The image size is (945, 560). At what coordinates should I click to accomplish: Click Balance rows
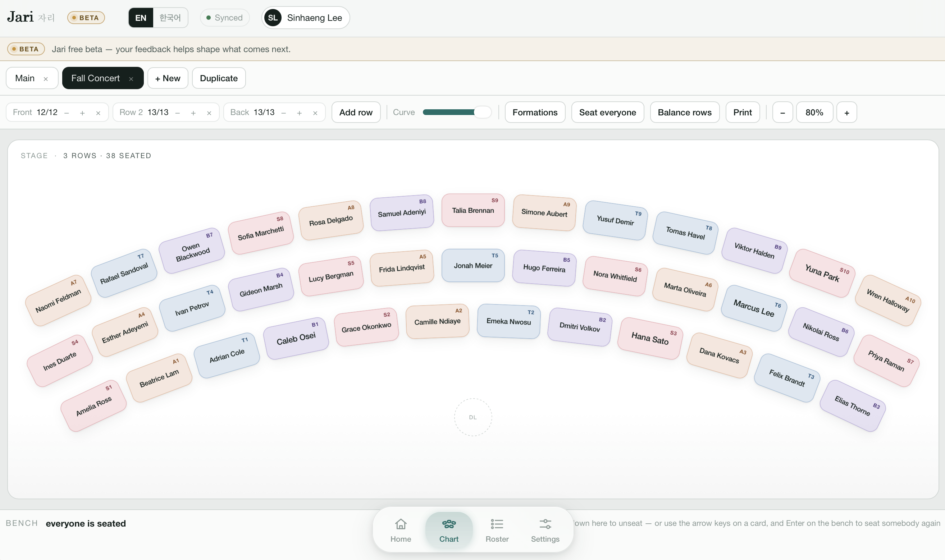(x=685, y=113)
